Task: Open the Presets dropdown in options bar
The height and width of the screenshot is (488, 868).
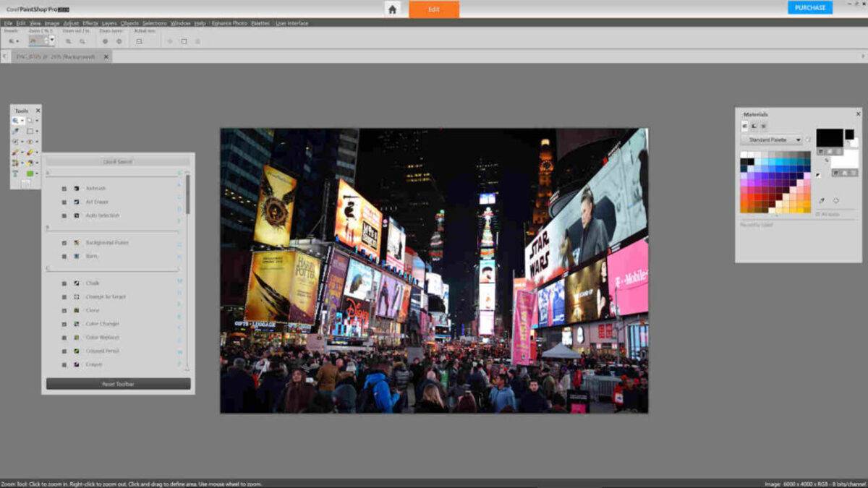Action: [13, 41]
